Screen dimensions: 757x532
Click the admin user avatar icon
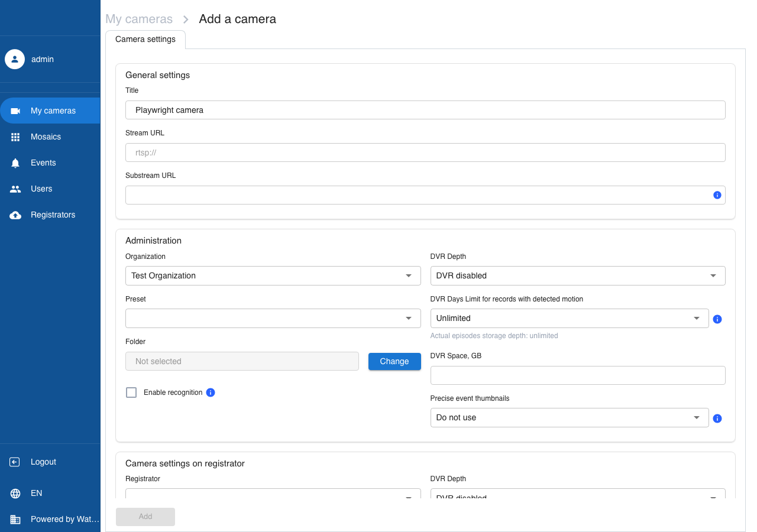[15, 59]
